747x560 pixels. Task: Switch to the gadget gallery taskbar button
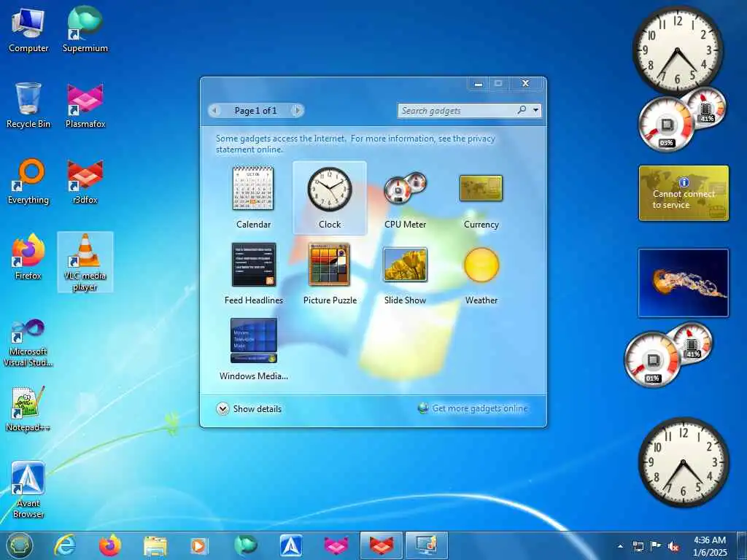pyautogui.click(x=427, y=545)
